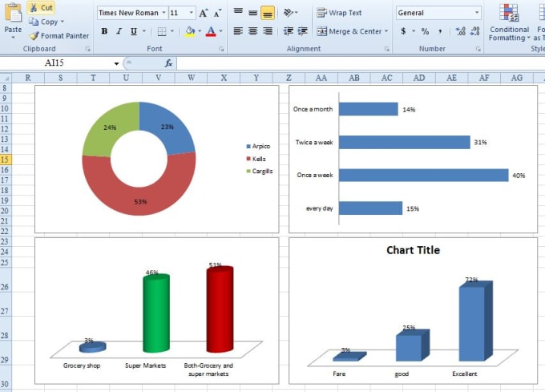Increase decimal places
Viewport: 545px width, 392px height.
point(461,31)
